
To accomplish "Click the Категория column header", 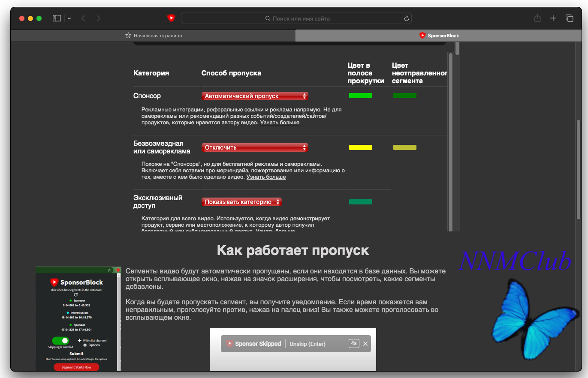I will 151,73.
